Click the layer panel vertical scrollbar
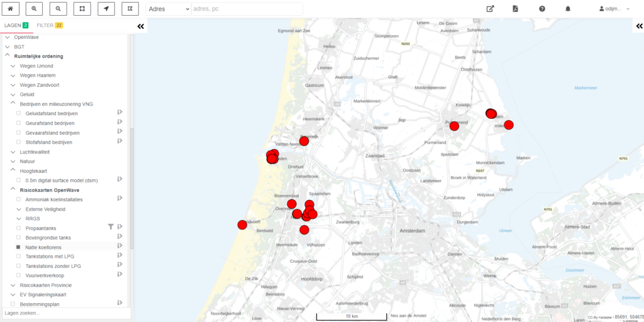 (132, 188)
